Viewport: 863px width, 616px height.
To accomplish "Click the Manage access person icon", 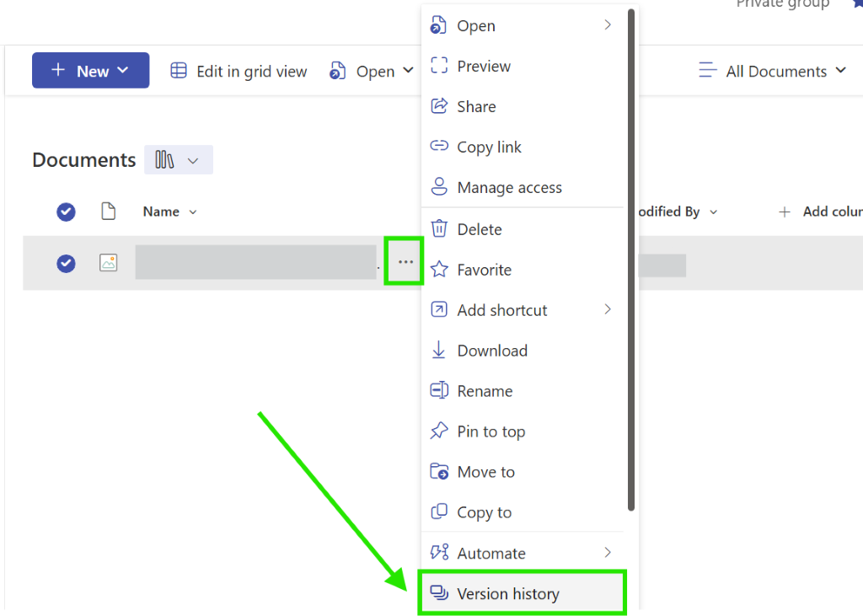I will (x=438, y=186).
